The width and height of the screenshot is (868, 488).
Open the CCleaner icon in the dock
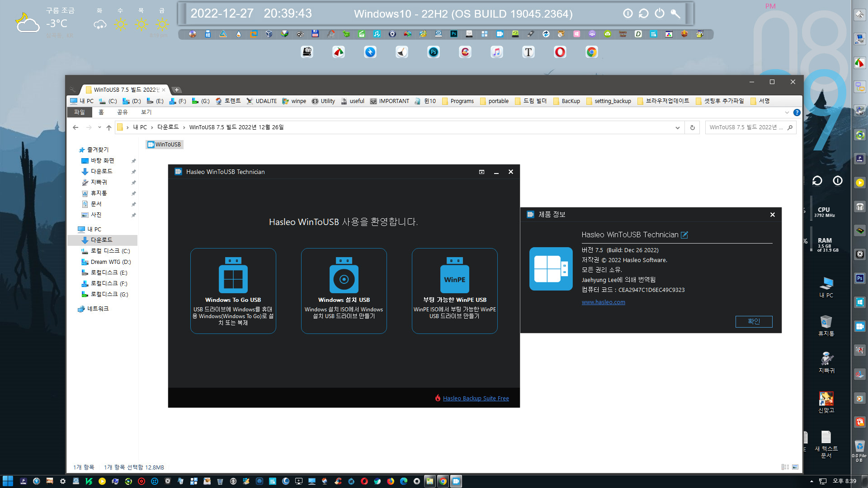click(465, 52)
